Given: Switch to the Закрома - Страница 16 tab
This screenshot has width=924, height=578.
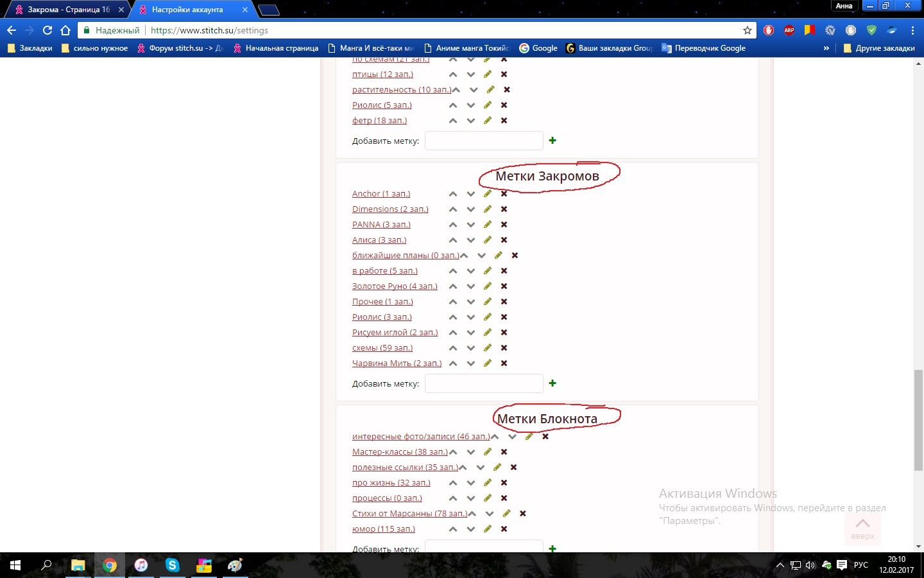Looking at the screenshot, I should pos(68,10).
